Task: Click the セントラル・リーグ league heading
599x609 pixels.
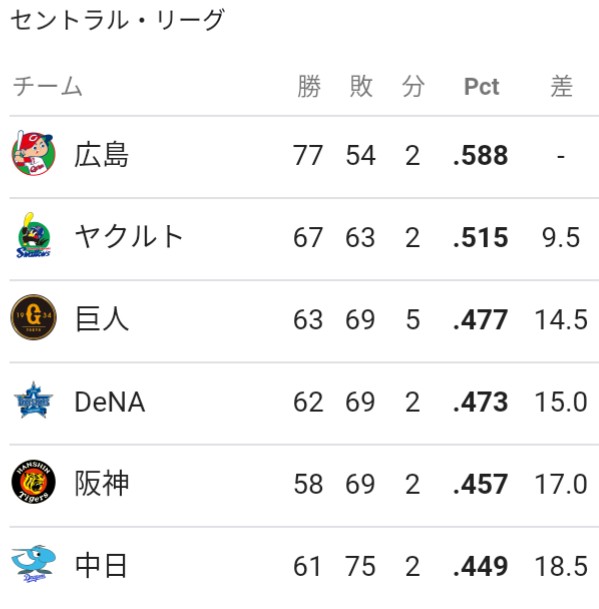Action: pyautogui.click(x=117, y=19)
